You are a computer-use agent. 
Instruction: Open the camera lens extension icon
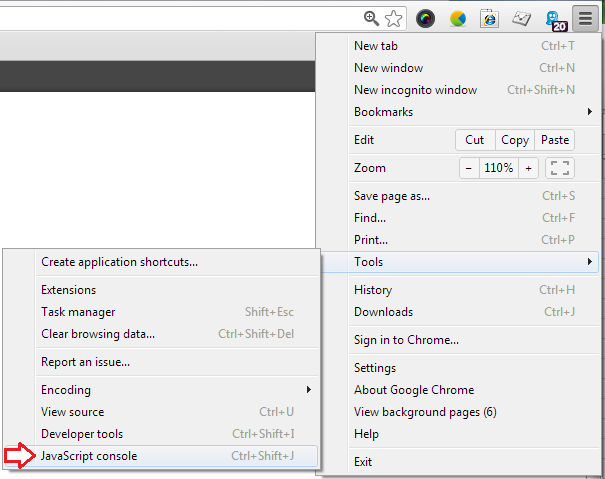426,18
